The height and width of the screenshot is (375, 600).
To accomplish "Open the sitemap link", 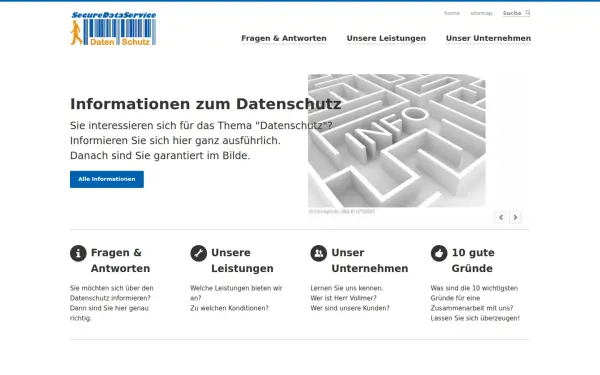I will tap(481, 13).
